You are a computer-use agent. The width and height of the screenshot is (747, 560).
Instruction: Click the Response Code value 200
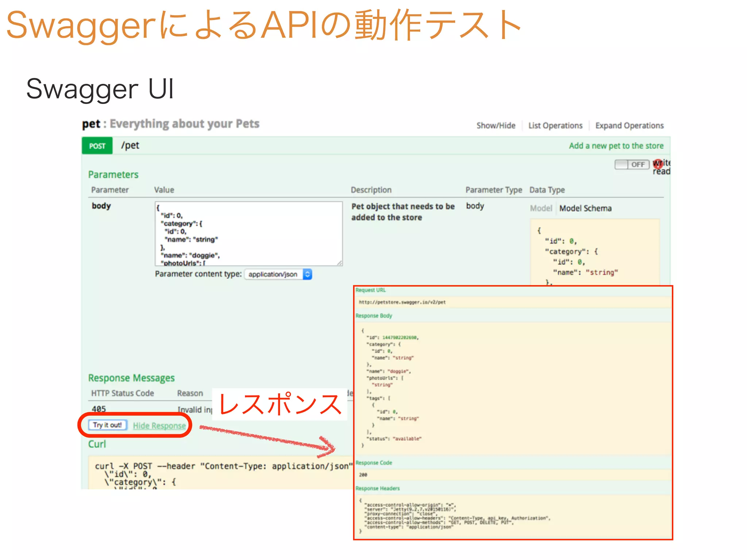click(363, 475)
